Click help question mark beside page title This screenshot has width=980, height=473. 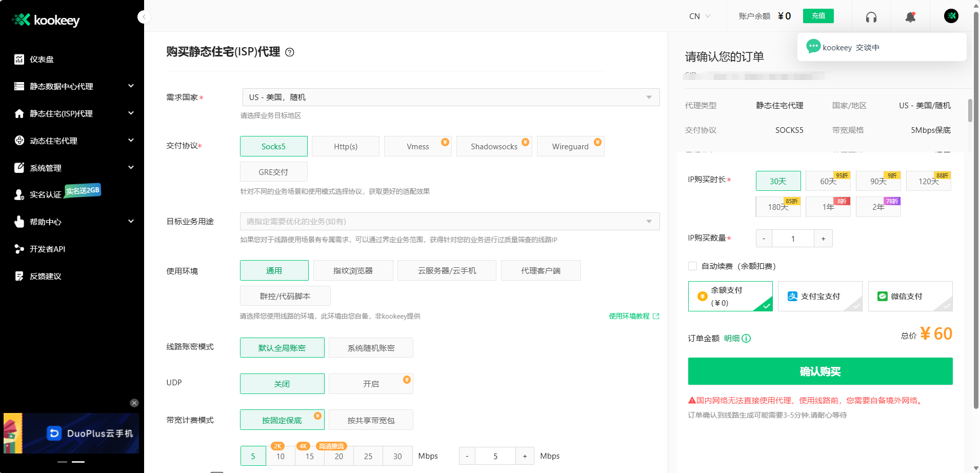pyautogui.click(x=290, y=52)
